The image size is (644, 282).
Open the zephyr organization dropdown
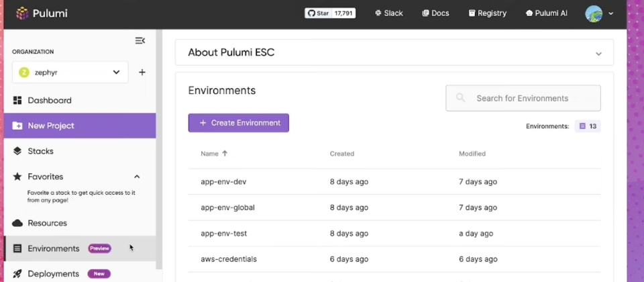70,73
